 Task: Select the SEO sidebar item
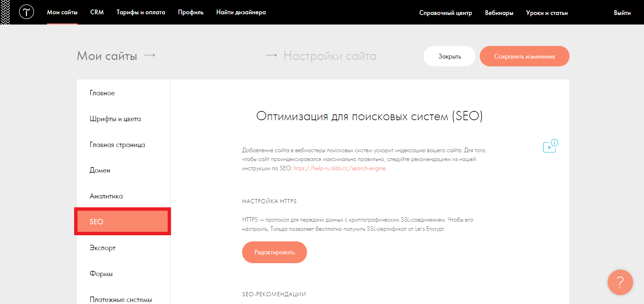point(122,222)
